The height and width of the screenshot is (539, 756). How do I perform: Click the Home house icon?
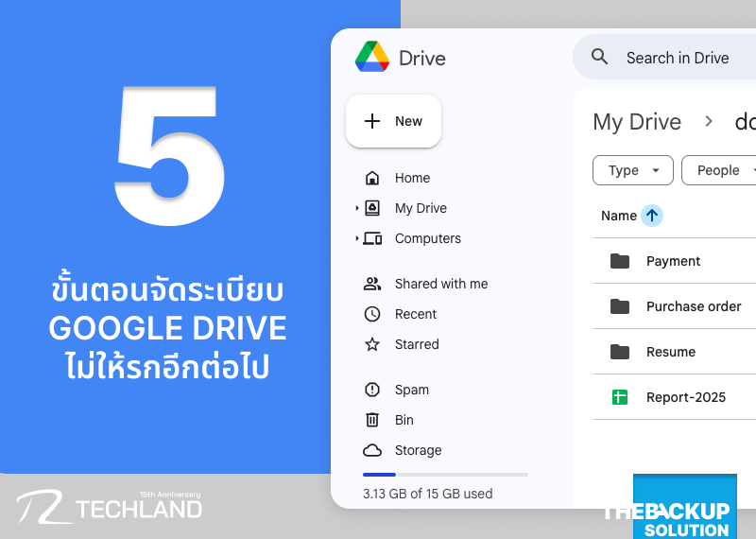[x=372, y=178]
